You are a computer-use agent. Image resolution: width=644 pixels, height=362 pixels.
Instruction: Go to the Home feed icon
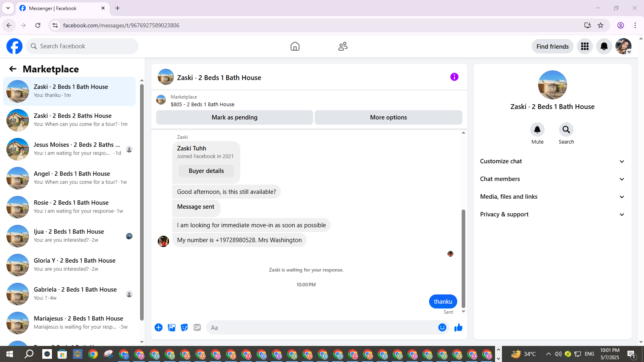pyautogui.click(x=295, y=46)
